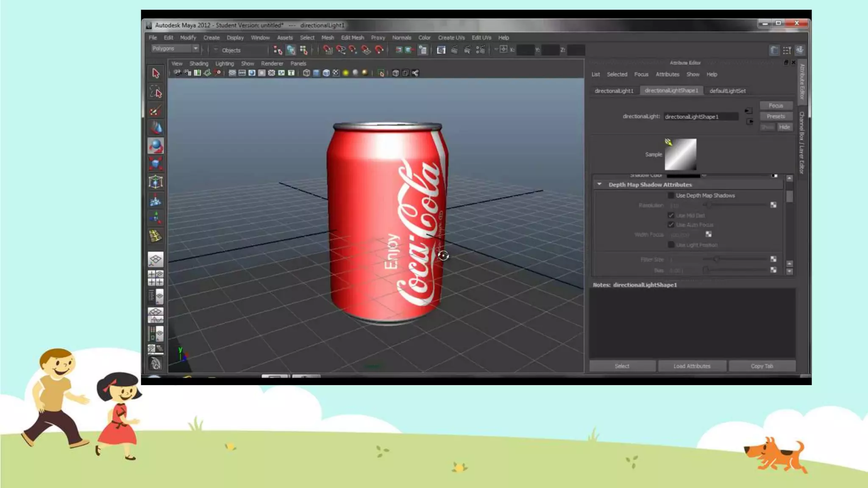Select the Rotate tool sphere icon
Image resolution: width=868 pixels, height=488 pixels.
click(x=156, y=146)
